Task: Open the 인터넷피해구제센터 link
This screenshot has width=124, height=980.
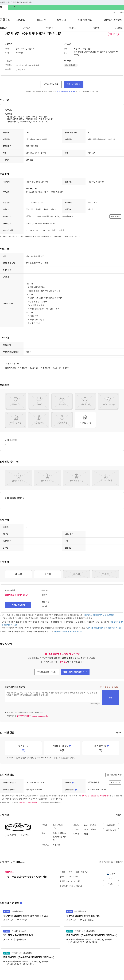Action: click(x=33, y=716)
